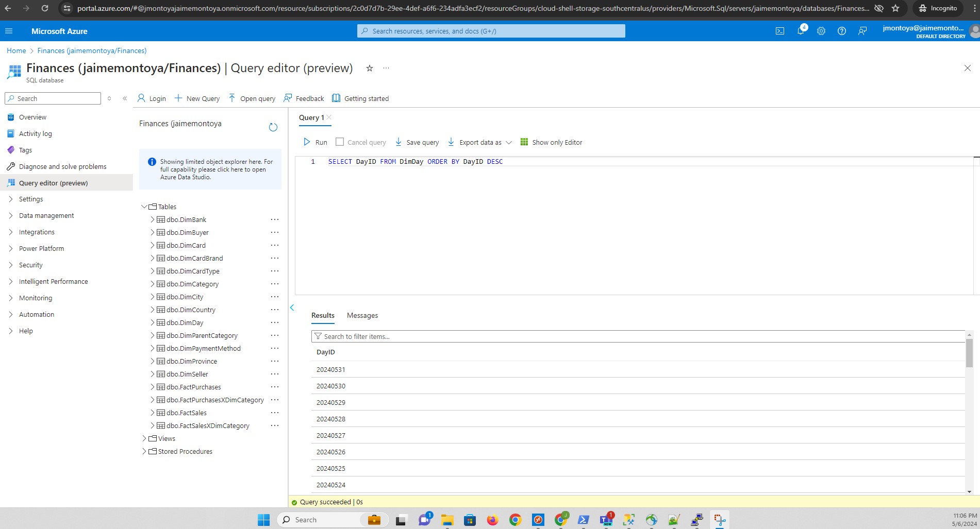The height and width of the screenshot is (529, 980).
Task: Open the ellipsis menu for dbo.DimDay
Action: pyautogui.click(x=275, y=322)
